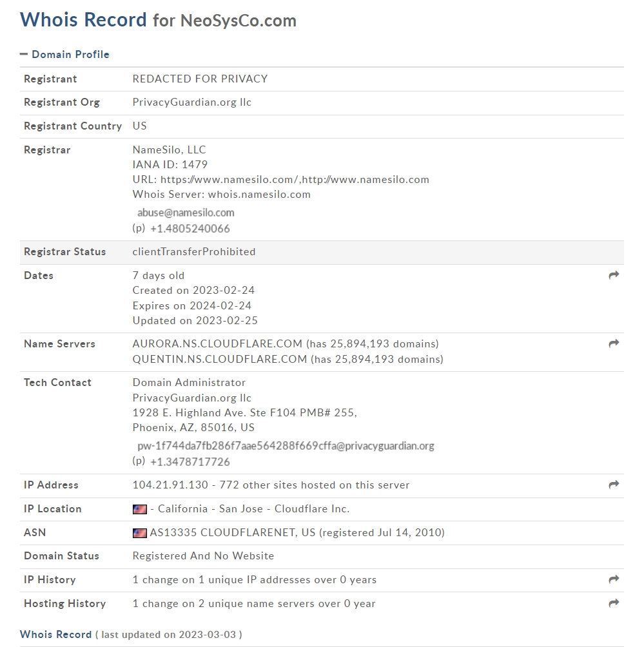Click the whois.namesilo.com server text

tap(259, 195)
